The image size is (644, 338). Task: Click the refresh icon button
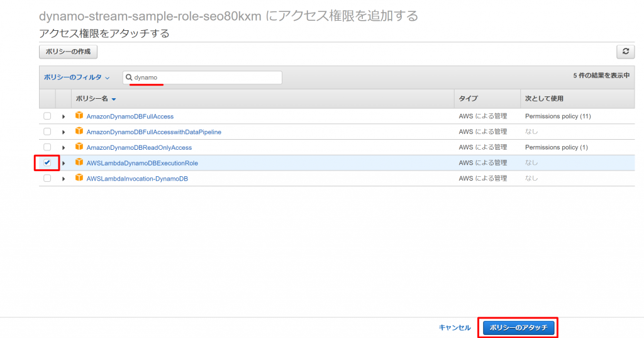coord(625,52)
